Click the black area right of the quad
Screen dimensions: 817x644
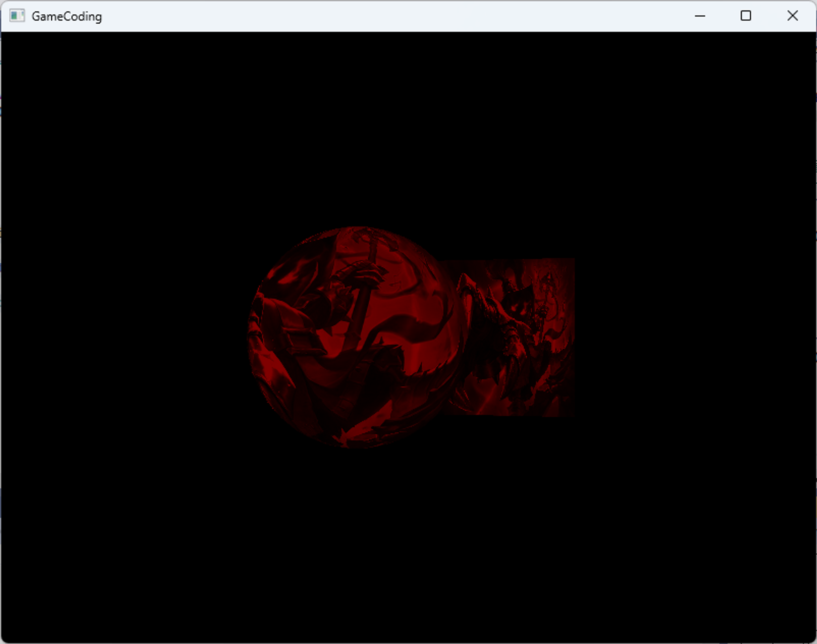(x=694, y=337)
